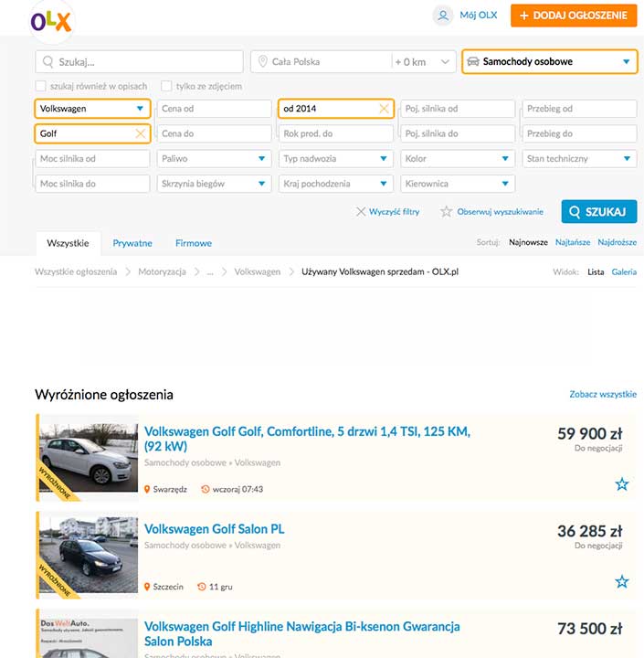This screenshot has width=644, height=658.
Task: Click the clock icon beside 11 gru
Action: point(201,587)
